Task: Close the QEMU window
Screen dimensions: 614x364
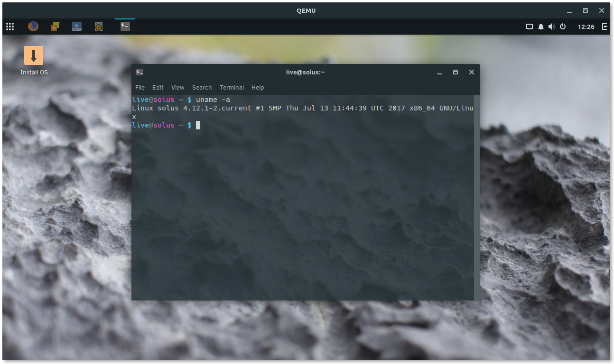Action: click(602, 10)
